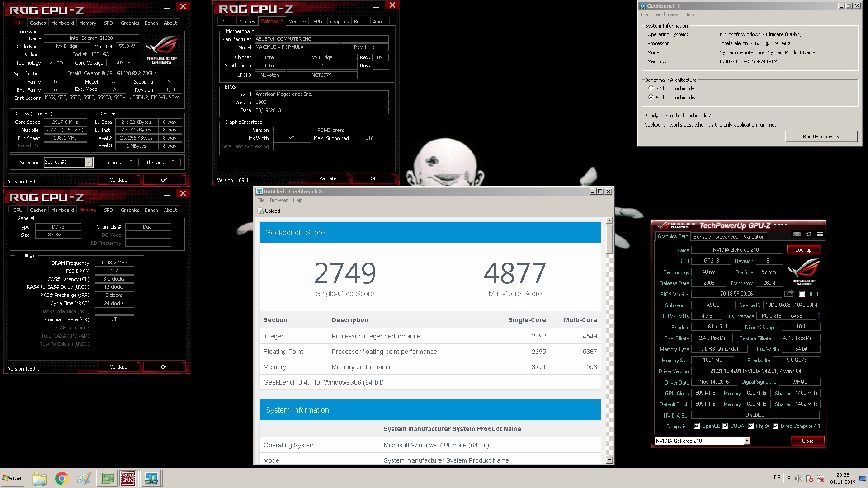Click the Multi-Core Score 4877
Screen dimensions: 868x488
pyautogui.click(x=515, y=273)
